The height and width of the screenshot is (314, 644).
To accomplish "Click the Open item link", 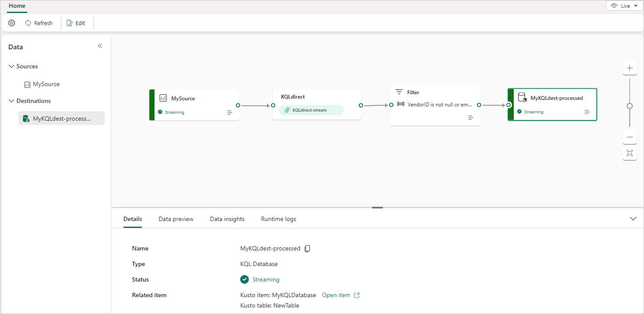I will click(x=341, y=295).
